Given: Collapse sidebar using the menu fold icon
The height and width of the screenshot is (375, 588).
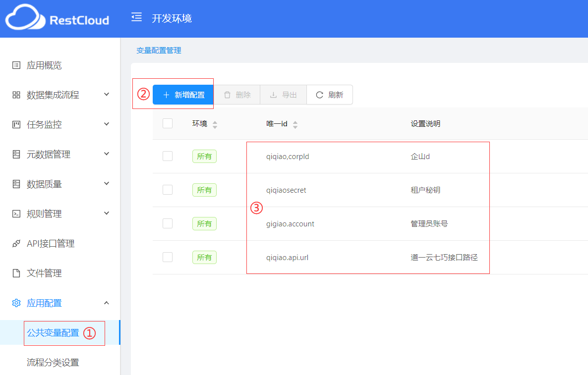Looking at the screenshot, I should [136, 18].
